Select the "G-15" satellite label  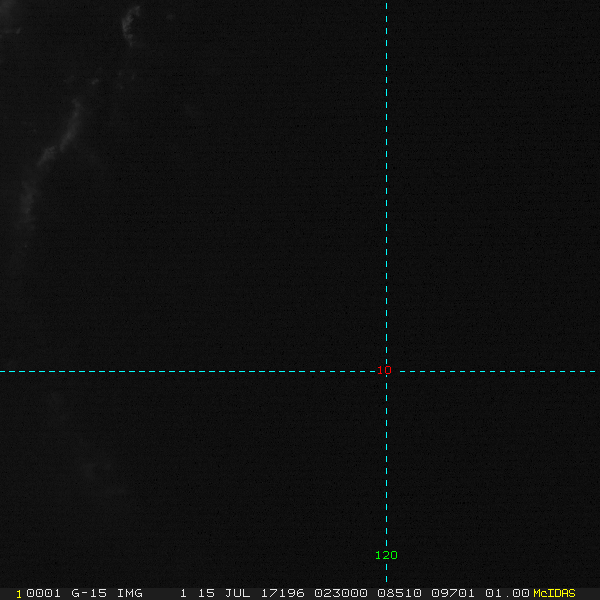tap(89, 593)
